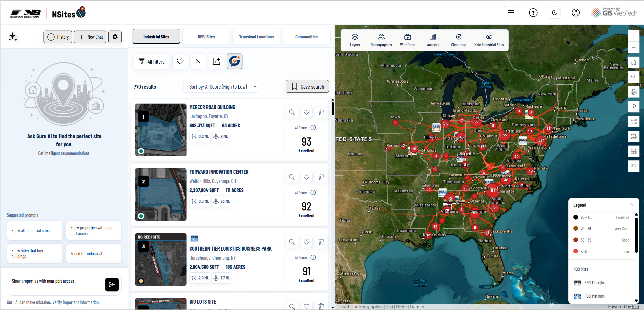The height and width of the screenshot is (310, 644).
Task: Show AI Score info for Mercer Road Building
Action: [x=313, y=128]
